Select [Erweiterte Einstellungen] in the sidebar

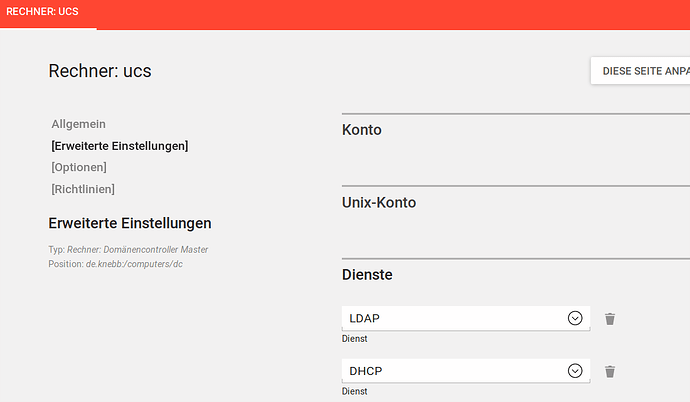click(120, 146)
